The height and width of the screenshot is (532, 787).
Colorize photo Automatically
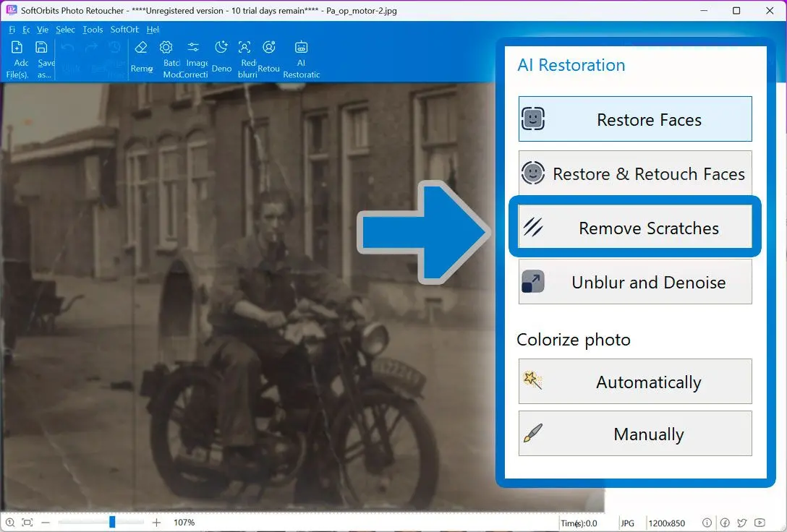[635, 382]
